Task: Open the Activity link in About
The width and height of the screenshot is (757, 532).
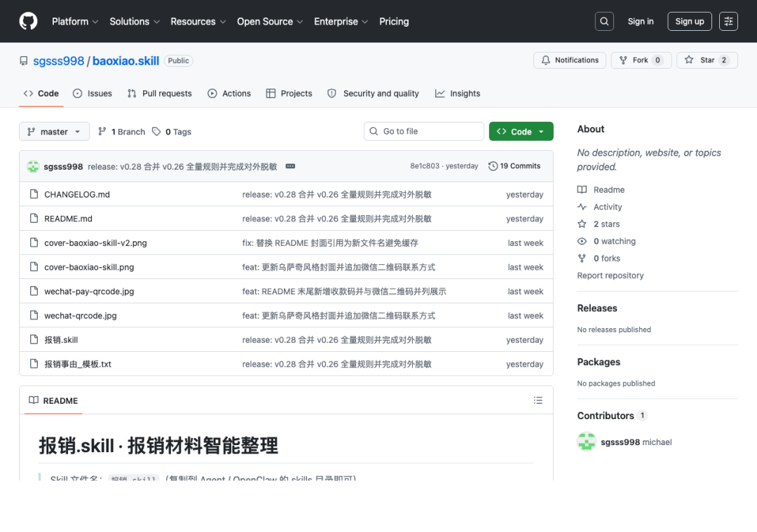Action: 607,207
